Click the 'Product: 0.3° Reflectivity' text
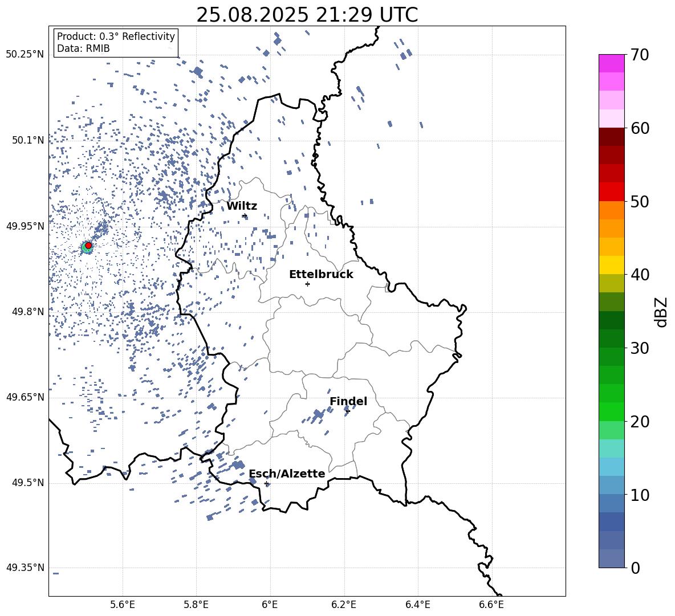Screen dimensions: 675x616 tap(116, 36)
